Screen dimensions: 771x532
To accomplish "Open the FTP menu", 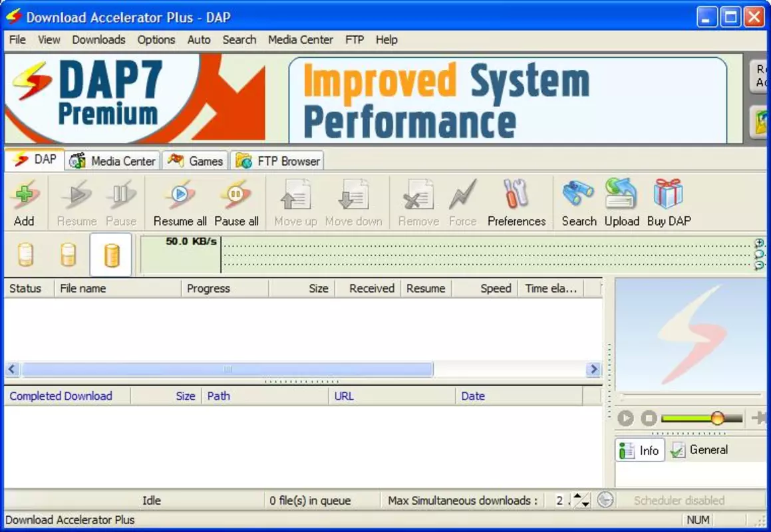I will [355, 40].
